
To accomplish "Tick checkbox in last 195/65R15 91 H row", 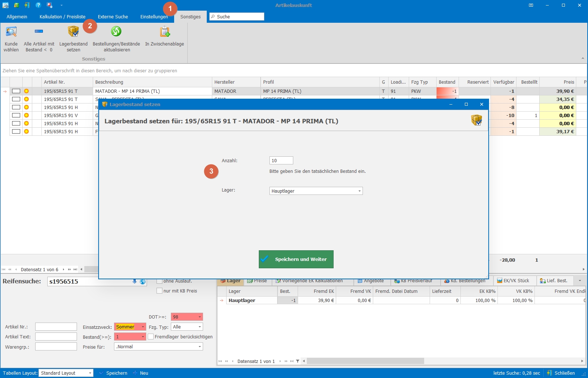I will [16, 131].
